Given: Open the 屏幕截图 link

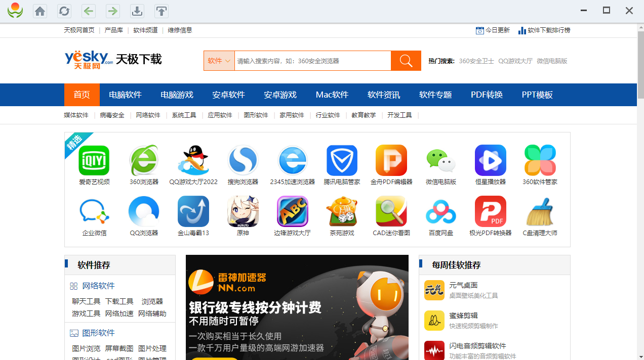Looking at the screenshot, I should [x=119, y=348].
